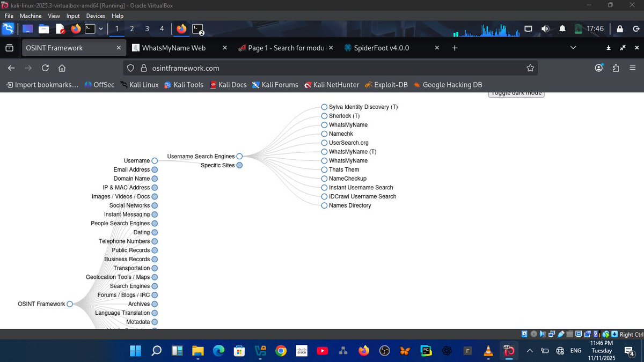Open the Sylva Identity Discovery (T) link
The height and width of the screenshot is (362, 644).
[x=363, y=107]
